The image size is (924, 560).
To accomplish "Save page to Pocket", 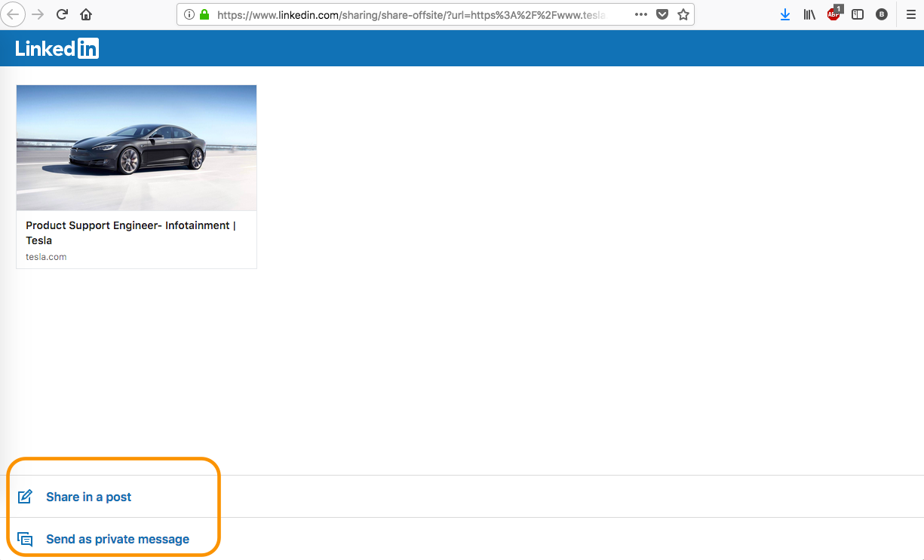I will (662, 14).
